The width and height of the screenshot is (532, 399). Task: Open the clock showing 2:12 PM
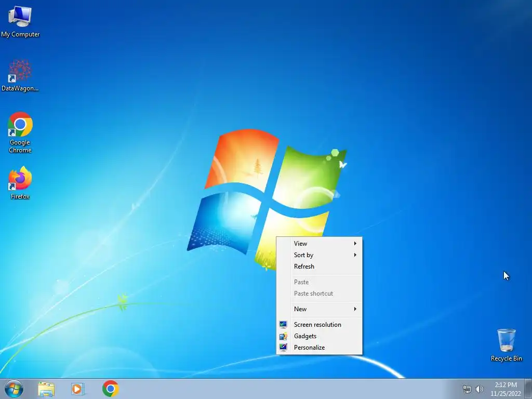click(506, 385)
